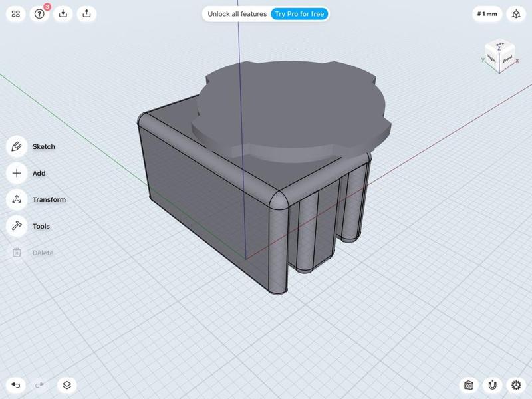Click the export share icon
The height and width of the screenshot is (399, 532).
pyautogui.click(x=87, y=14)
